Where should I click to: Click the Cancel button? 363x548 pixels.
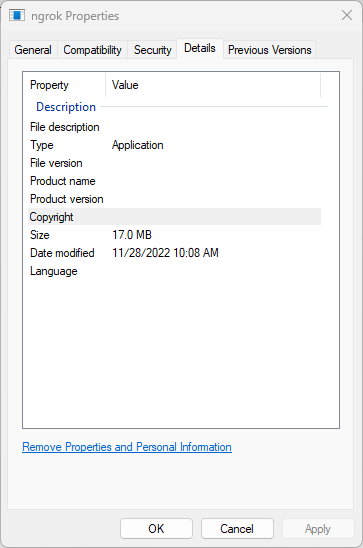(x=237, y=528)
